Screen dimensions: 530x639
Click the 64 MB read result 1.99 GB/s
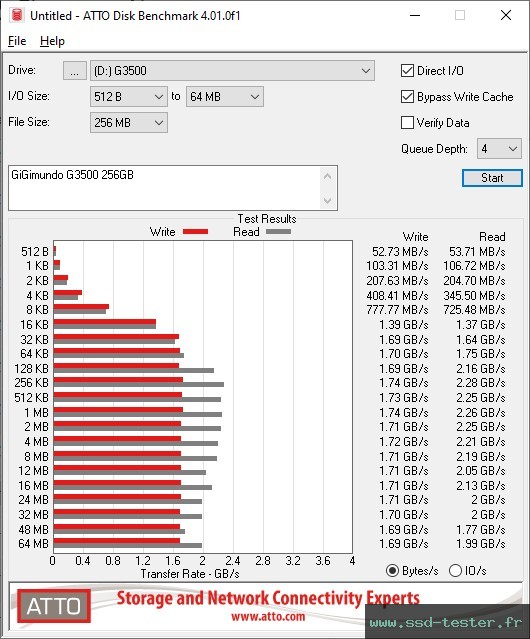(481, 544)
